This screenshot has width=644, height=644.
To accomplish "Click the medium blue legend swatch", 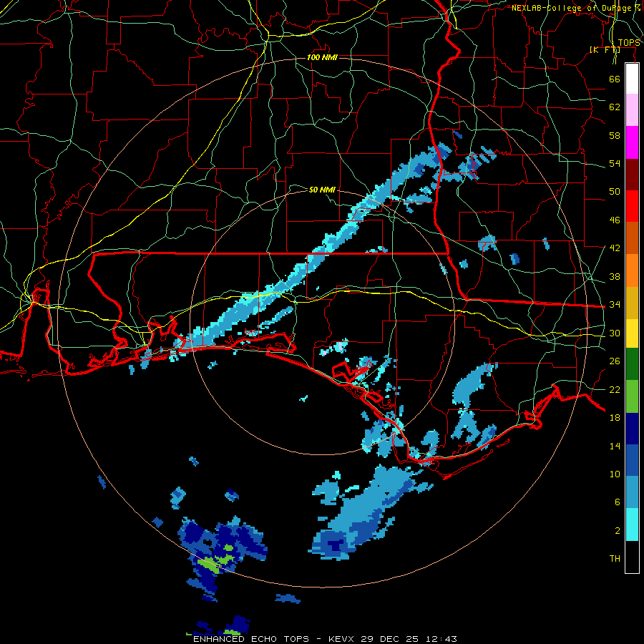I will tap(632, 460).
